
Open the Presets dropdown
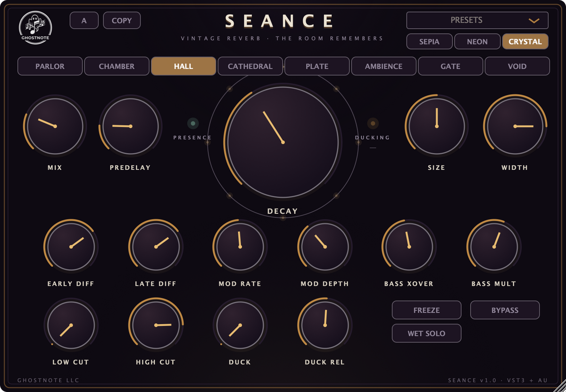pyautogui.click(x=477, y=20)
